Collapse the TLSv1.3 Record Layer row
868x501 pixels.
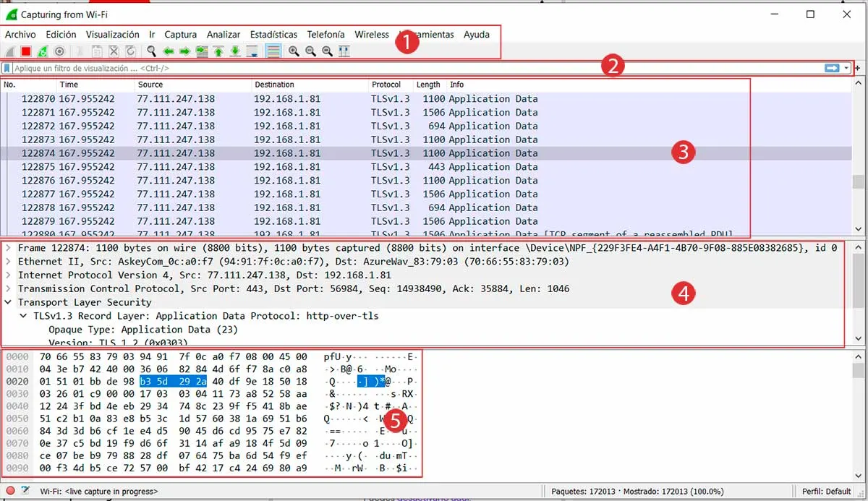[23, 316]
